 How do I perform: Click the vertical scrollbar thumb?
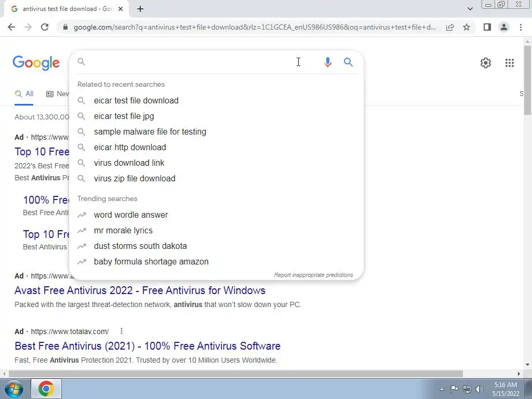[528, 79]
